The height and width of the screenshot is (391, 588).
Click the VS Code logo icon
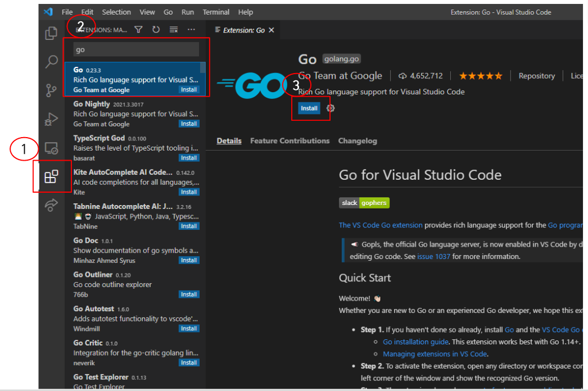click(x=48, y=12)
